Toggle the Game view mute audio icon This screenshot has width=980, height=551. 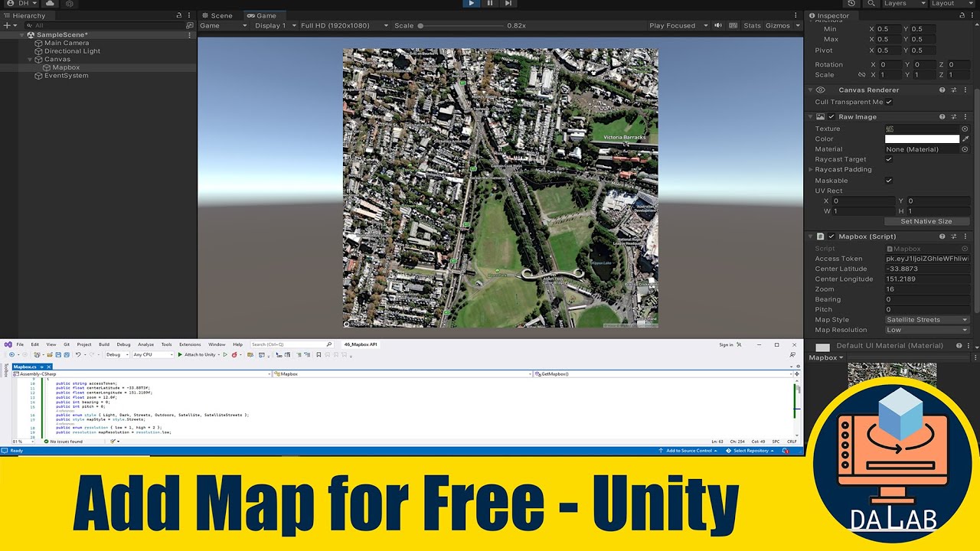(x=718, y=25)
